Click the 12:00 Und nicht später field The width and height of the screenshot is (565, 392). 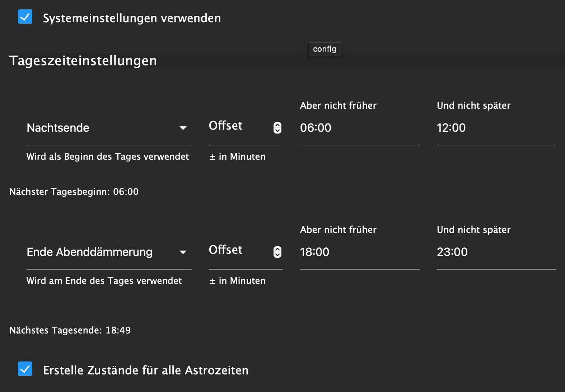coord(496,128)
